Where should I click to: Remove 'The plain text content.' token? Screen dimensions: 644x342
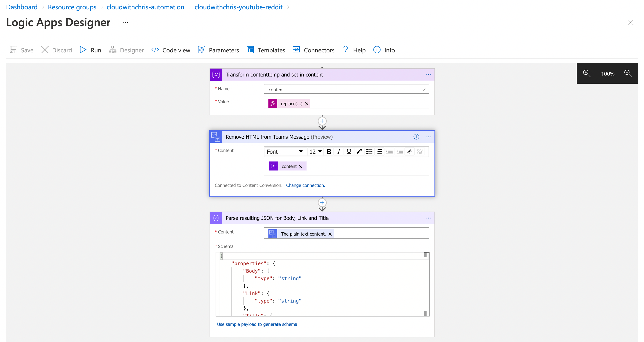pyautogui.click(x=330, y=234)
